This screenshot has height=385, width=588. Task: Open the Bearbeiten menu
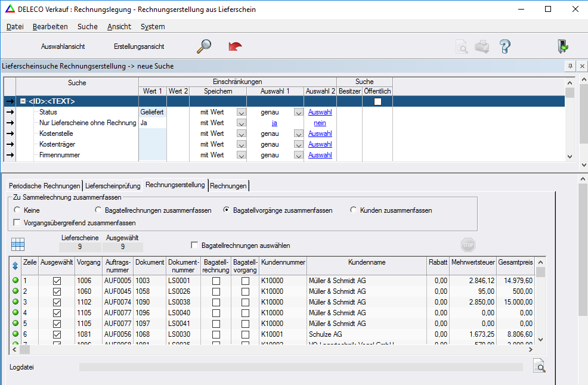click(x=50, y=27)
